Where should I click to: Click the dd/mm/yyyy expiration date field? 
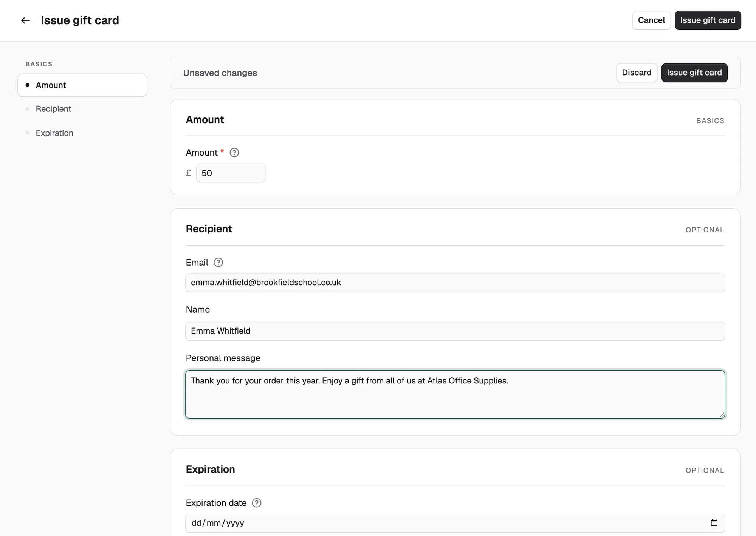[455, 523]
